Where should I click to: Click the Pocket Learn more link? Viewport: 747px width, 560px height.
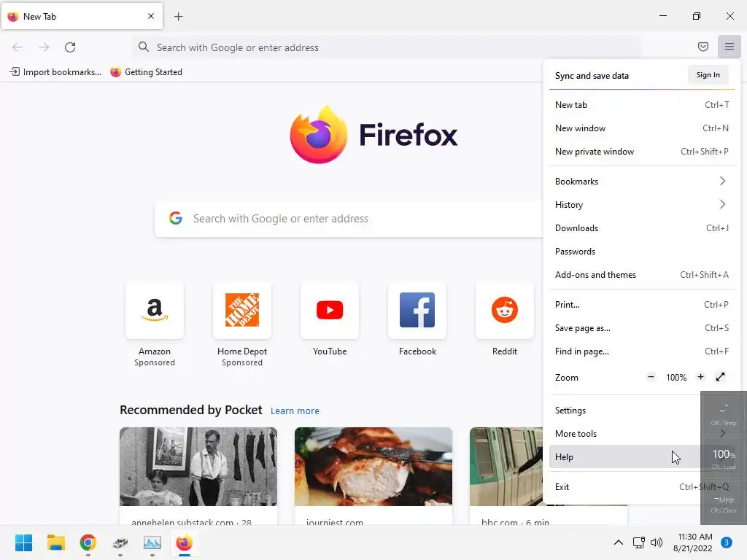(295, 411)
